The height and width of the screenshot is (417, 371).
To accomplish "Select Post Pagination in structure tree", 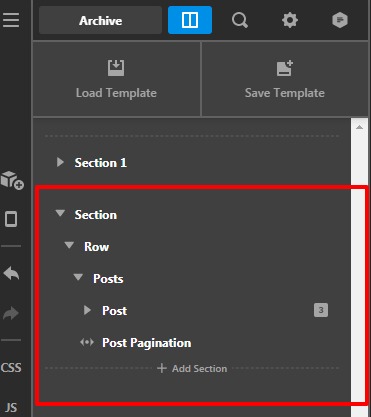I will pos(147,343).
